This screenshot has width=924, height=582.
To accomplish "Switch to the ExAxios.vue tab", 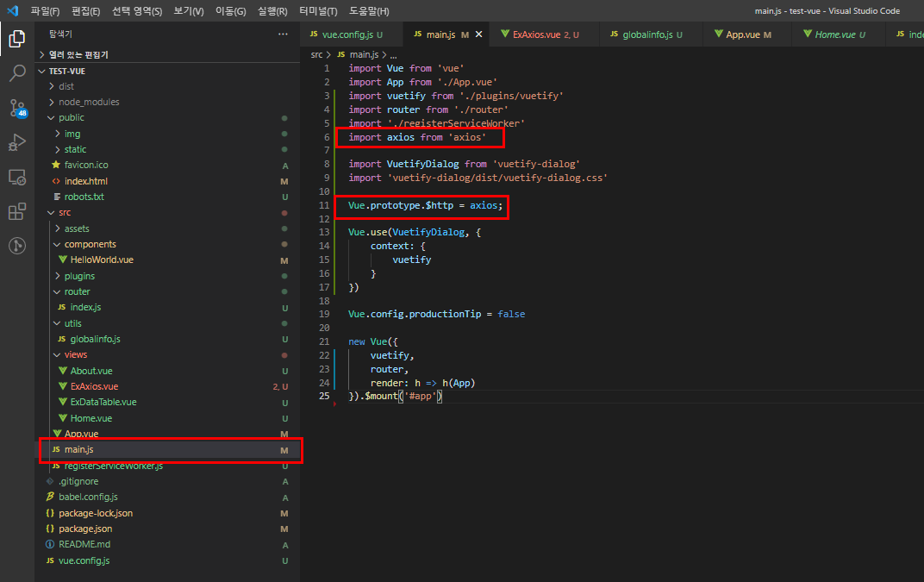I will tap(545, 34).
